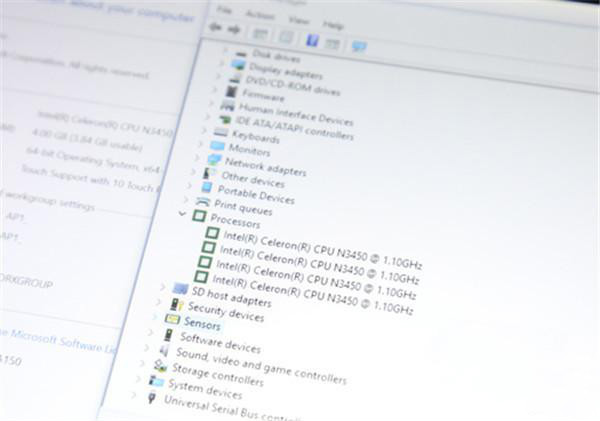This screenshot has height=421, width=600.
Task: Click the blue Help toolbar icon
Action: [312, 39]
